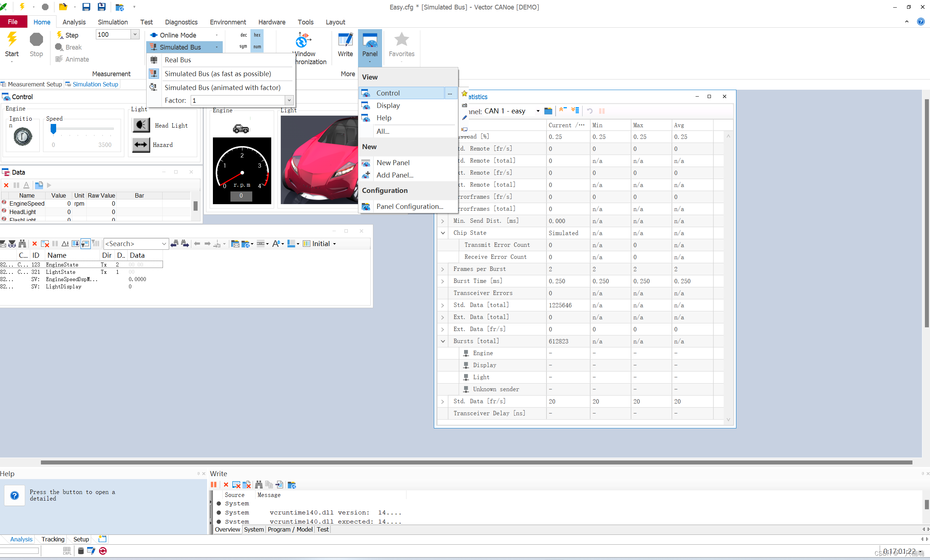Choose Panel Configuration... menu entry

pyautogui.click(x=408, y=206)
